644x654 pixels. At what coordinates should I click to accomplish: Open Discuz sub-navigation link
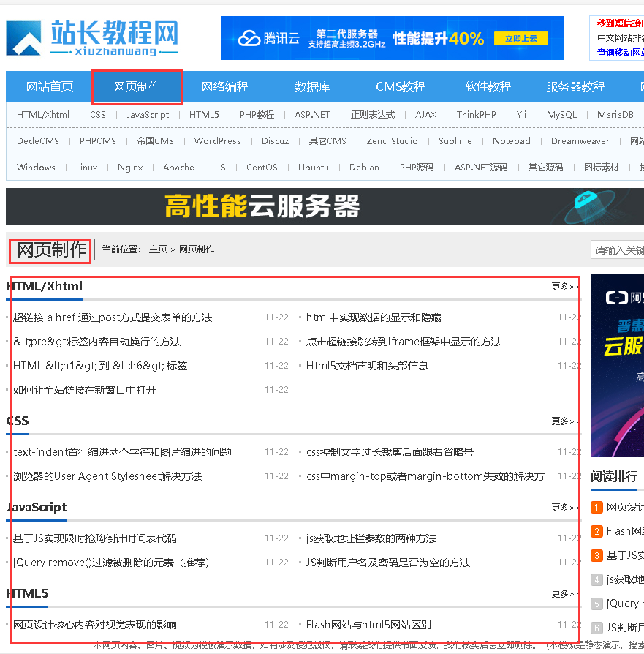(275, 141)
